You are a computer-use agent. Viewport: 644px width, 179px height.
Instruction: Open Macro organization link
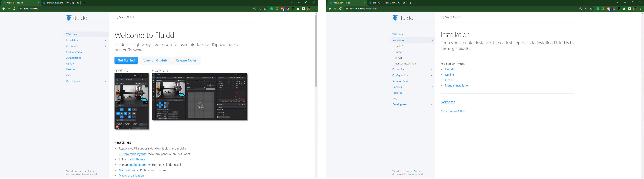pos(131,176)
